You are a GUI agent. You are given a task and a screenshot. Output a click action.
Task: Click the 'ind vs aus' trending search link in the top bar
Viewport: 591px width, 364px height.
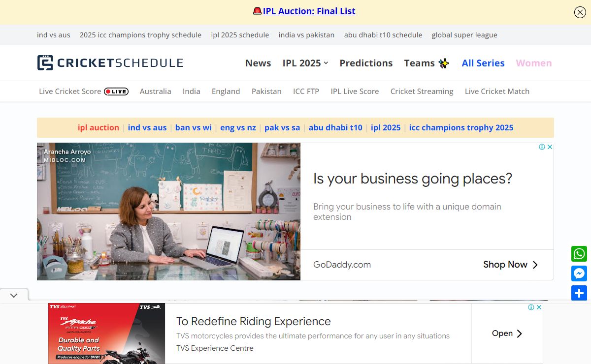(x=54, y=35)
